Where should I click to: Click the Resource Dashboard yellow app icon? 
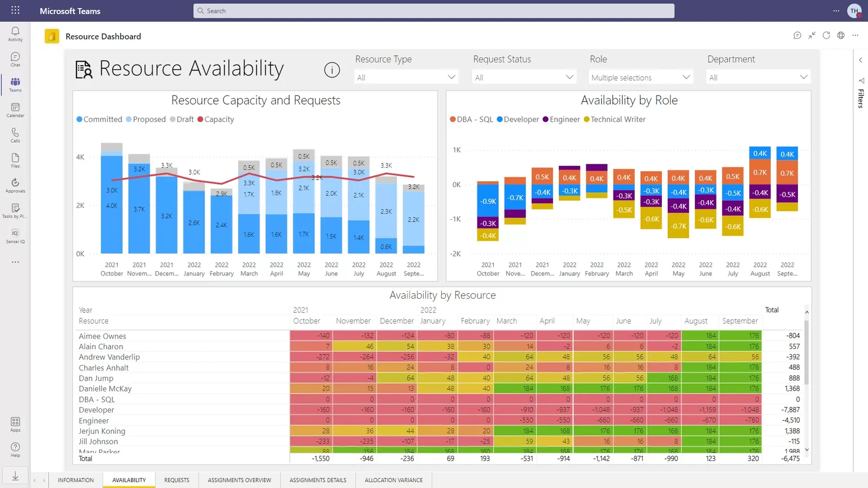pos(52,36)
